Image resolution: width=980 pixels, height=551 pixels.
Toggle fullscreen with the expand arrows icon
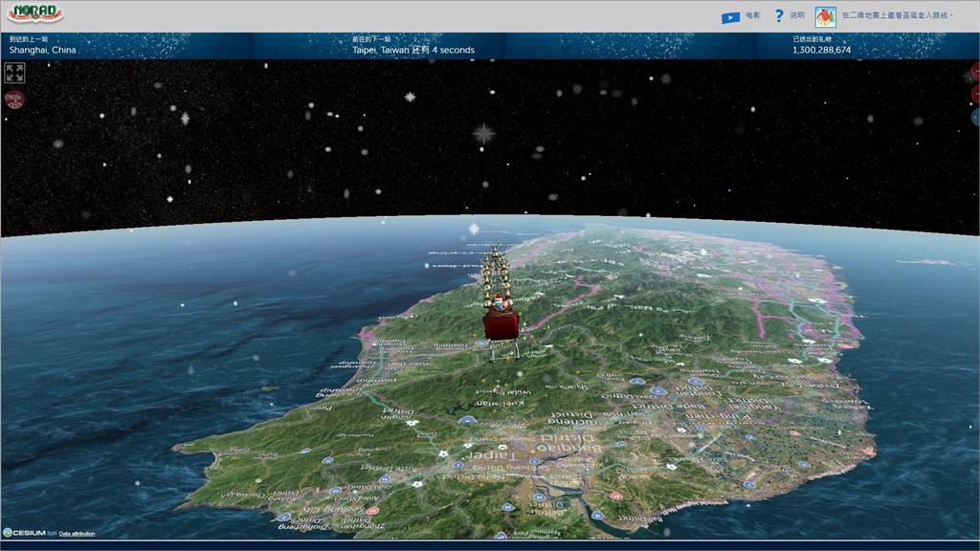14,73
